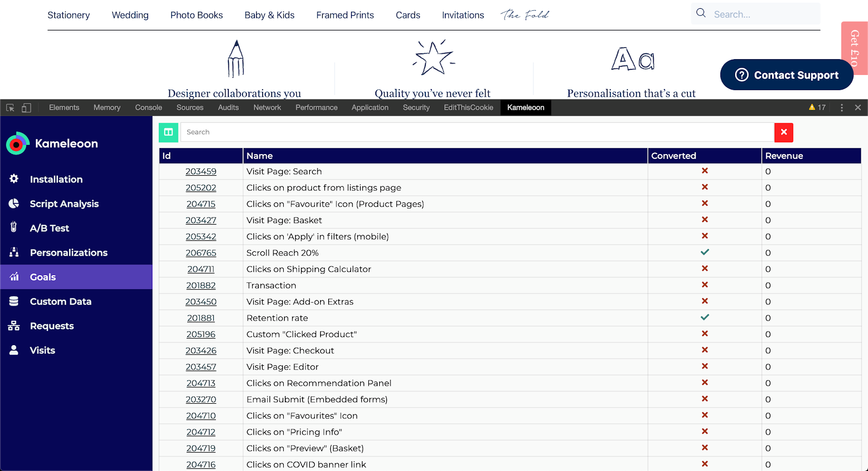Click the Requests network icon
Image resolution: width=868 pixels, height=471 pixels.
tap(14, 326)
